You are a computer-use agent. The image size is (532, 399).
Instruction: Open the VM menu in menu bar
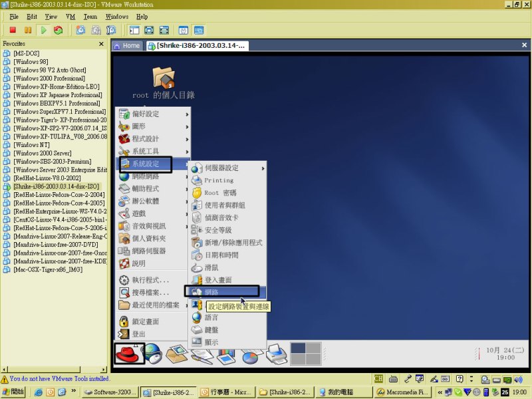pyautogui.click(x=70, y=16)
